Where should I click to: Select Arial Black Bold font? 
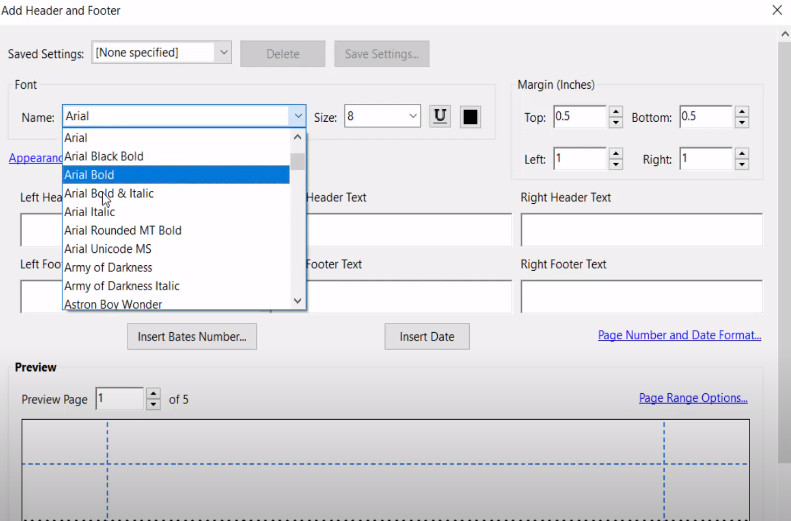pyautogui.click(x=104, y=156)
